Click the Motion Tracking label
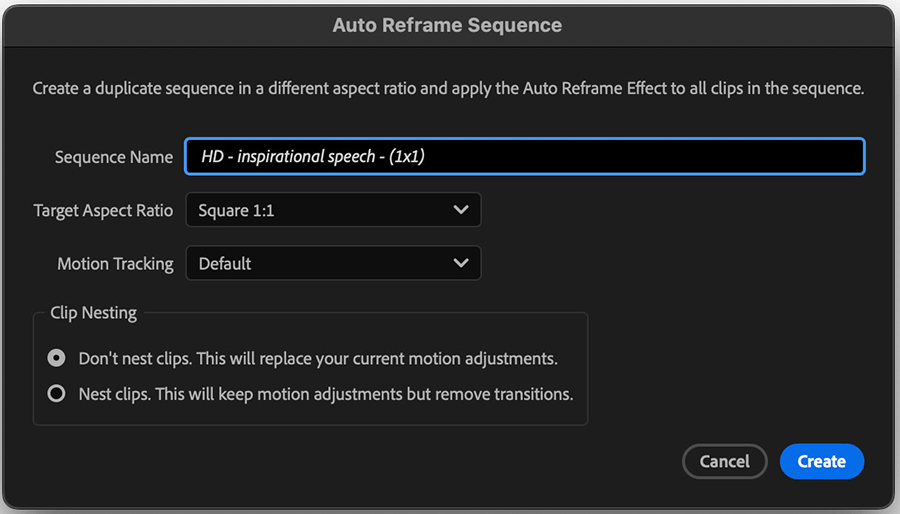This screenshot has height=514, width=900. 115,264
